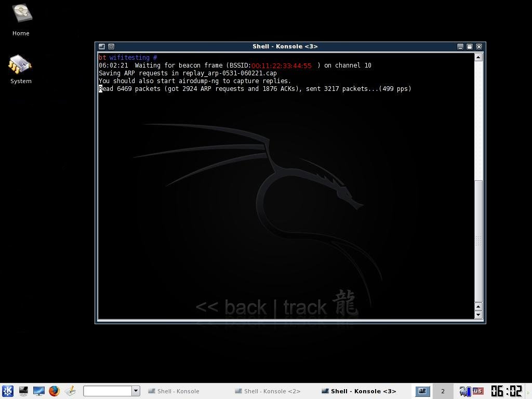The image size is (532, 399).
Task: Click terminal scrollbar up arrow
Action: [x=478, y=57]
